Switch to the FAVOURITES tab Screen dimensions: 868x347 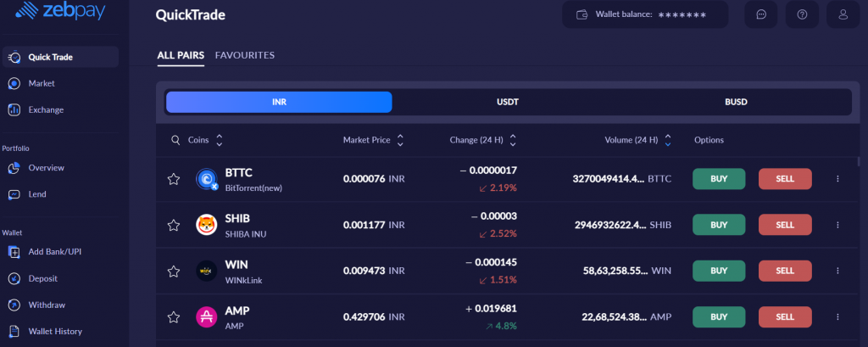click(245, 55)
